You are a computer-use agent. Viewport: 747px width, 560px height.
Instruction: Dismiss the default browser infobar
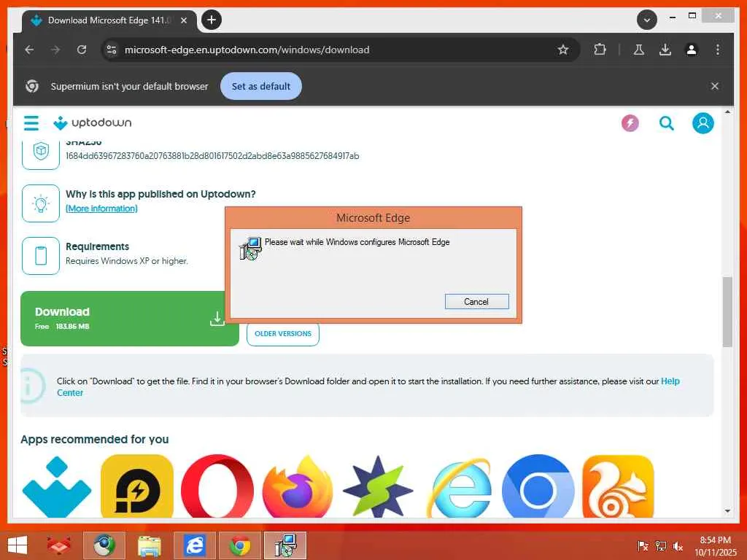[715, 86]
